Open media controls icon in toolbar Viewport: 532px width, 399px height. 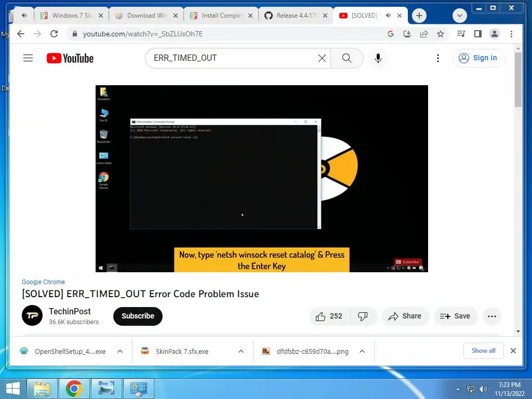pyautogui.click(x=461, y=34)
